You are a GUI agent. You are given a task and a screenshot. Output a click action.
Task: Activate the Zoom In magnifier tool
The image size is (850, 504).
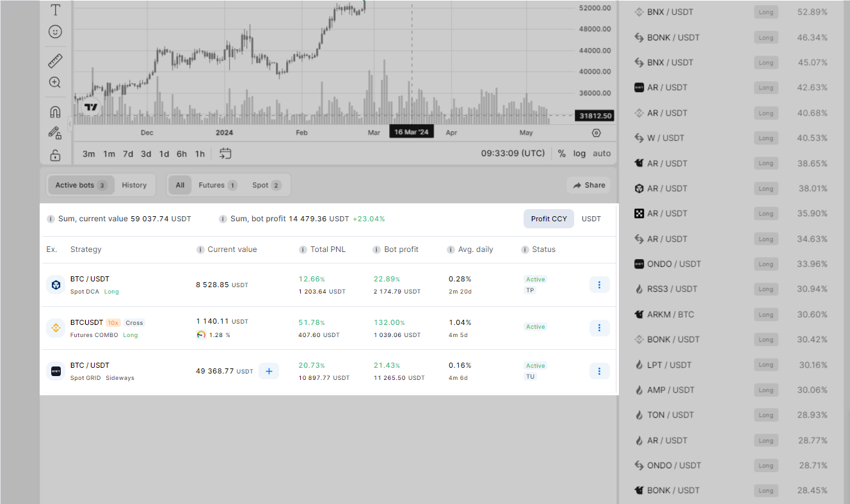click(x=55, y=83)
